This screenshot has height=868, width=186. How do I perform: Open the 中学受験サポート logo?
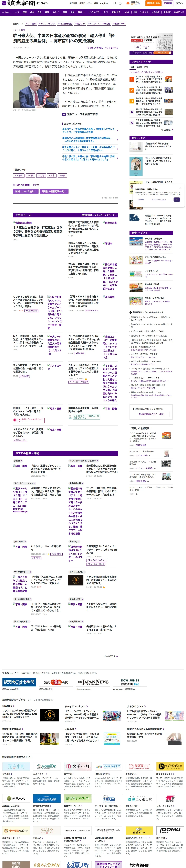point(16,831)
